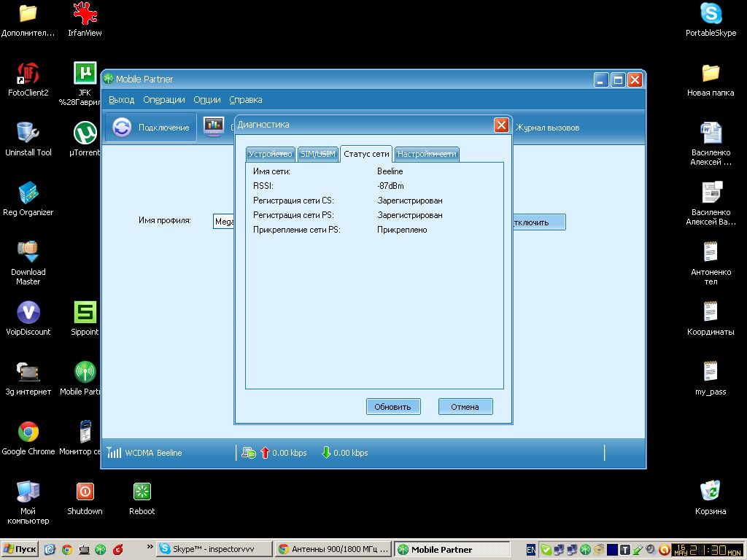Click the Имя профиля input field
The height and width of the screenshot is (560, 747).
pyautogui.click(x=223, y=222)
